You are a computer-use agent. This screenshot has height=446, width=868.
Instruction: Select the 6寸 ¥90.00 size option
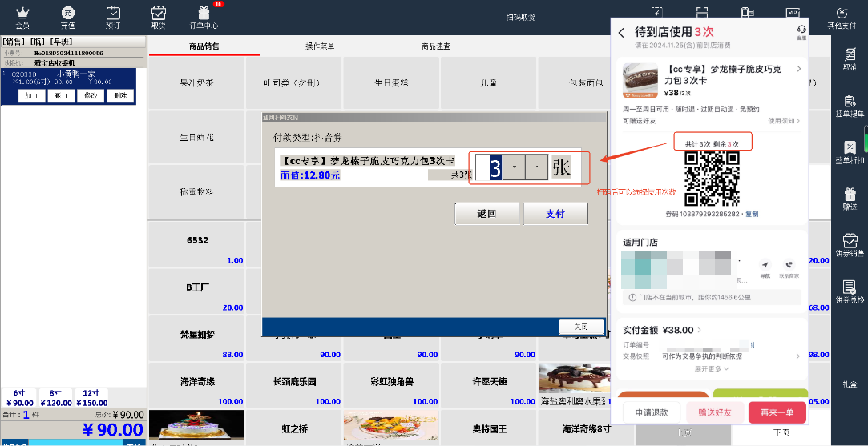click(x=19, y=398)
